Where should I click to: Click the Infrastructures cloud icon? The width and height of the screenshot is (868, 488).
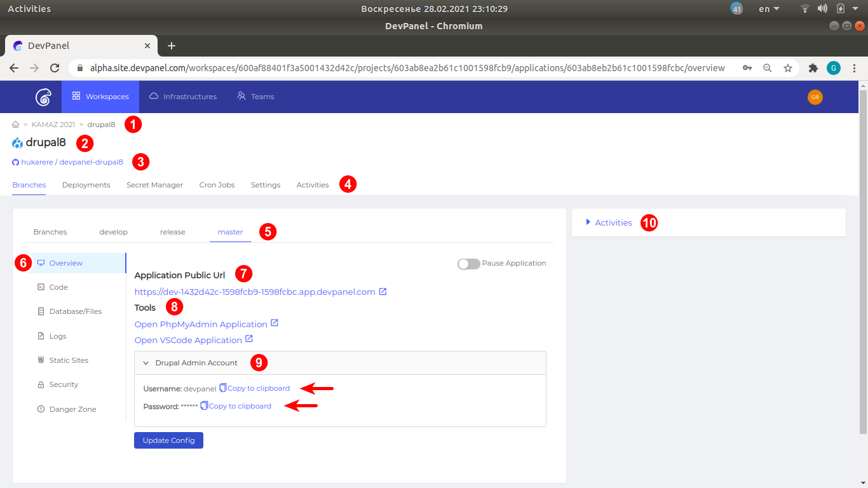153,96
